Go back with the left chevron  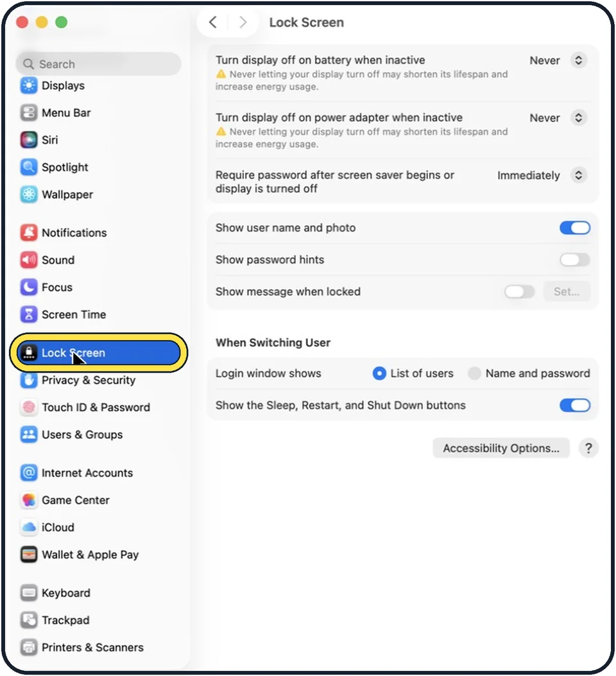click(x=212, y=22)
